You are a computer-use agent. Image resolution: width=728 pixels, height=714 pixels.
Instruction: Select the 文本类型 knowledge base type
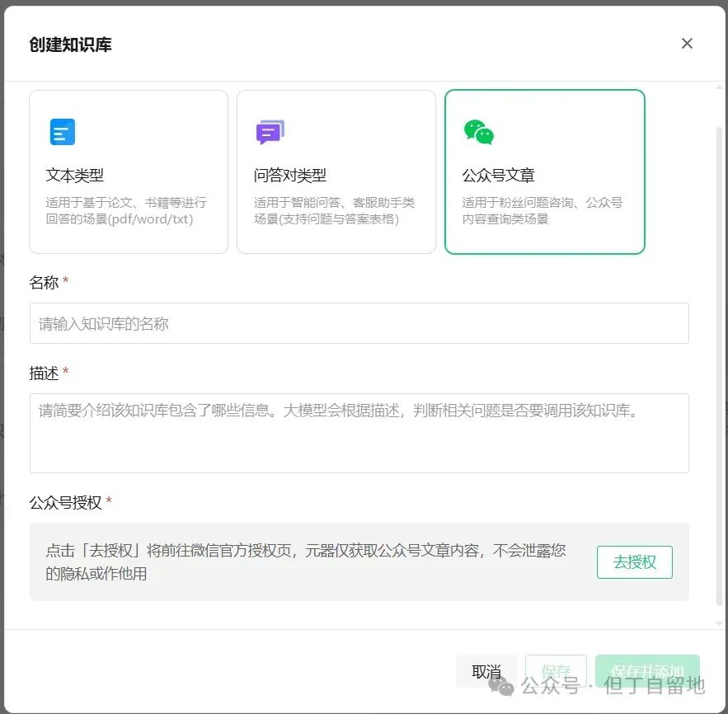coord(129,171)
